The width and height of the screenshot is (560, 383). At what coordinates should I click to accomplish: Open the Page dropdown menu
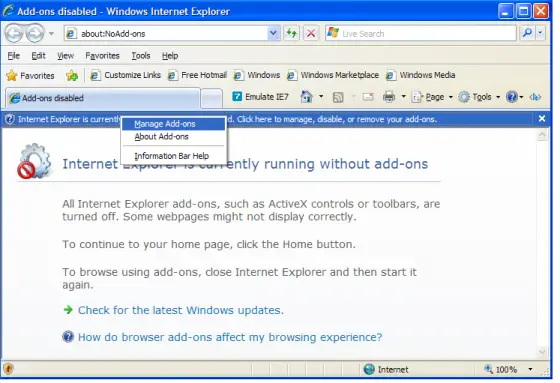432,97
